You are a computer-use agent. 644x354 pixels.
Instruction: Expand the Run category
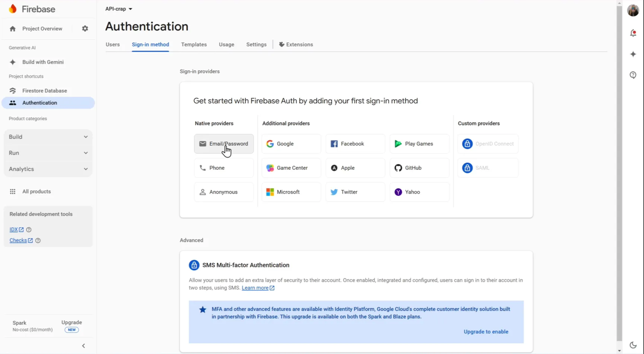pyautogui.click(x=48, y=153)
